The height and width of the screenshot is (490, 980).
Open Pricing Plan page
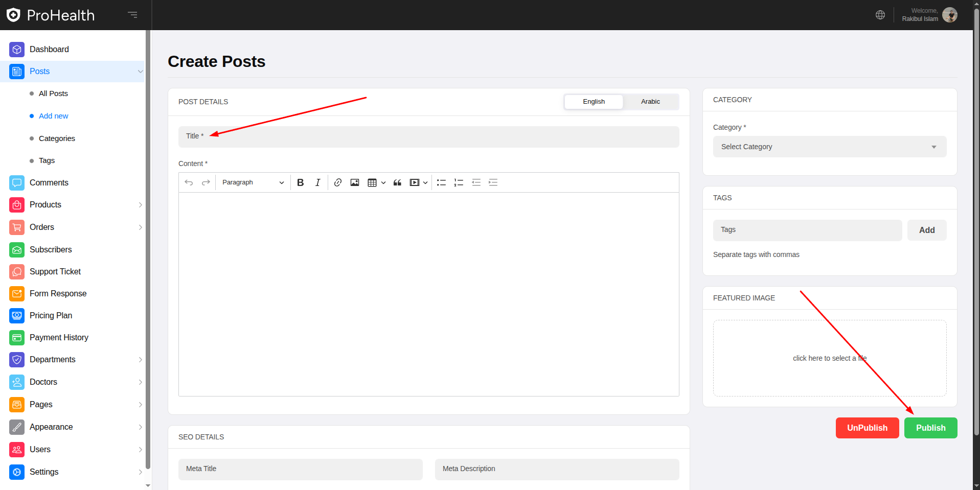51,316
